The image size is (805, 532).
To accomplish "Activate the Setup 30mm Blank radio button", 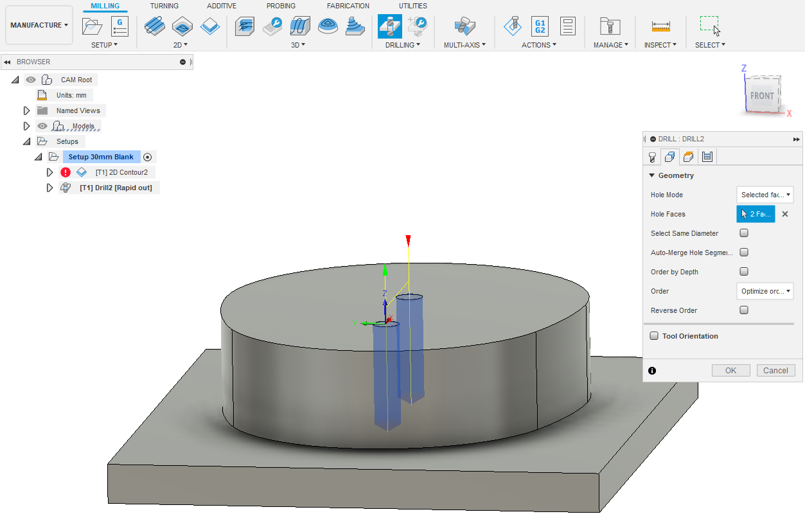I will [x=147, y=157].
